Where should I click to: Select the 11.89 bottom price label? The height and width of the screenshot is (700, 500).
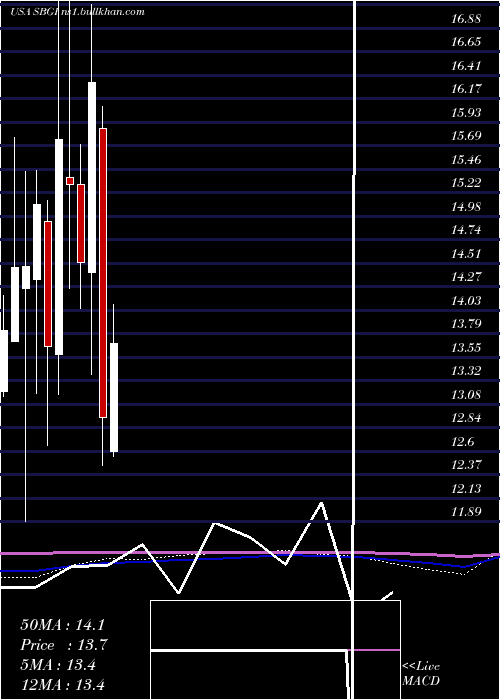click(466, 512)
